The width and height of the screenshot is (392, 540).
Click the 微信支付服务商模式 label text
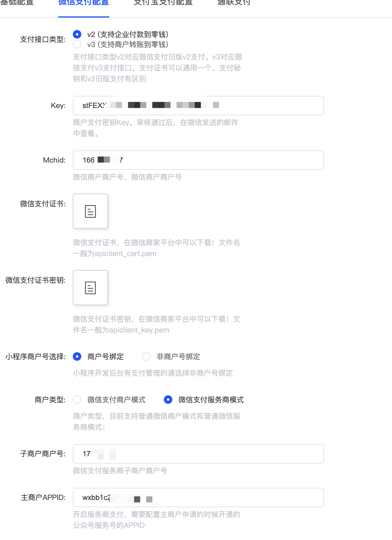[211, 400]
